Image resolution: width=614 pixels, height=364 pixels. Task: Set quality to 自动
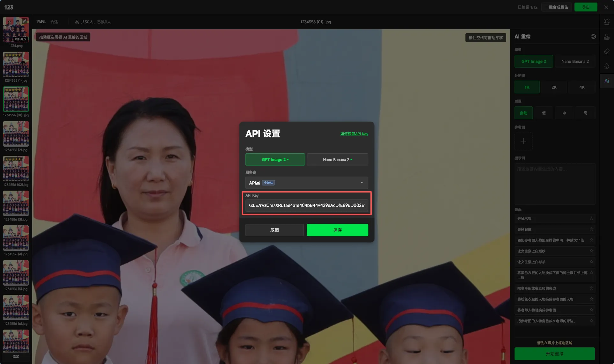[523, 113]
